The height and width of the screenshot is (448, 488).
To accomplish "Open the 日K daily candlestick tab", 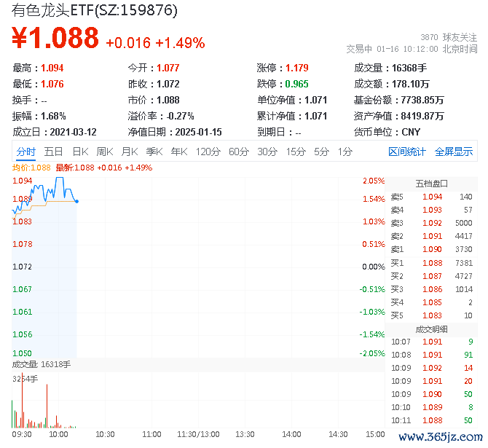I will coord(80,152).
